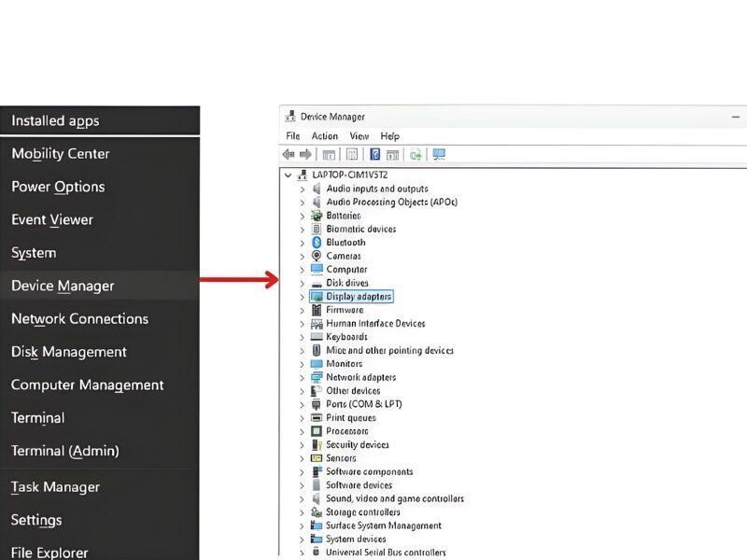Click the Cameras category icon
This screenshot has height=560, width=747.
317,256
